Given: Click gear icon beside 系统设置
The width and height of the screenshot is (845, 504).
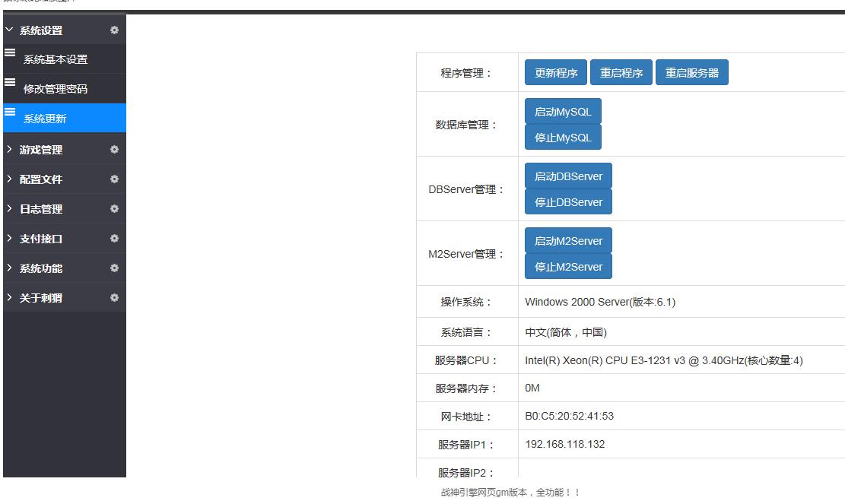Looking at the screenshot, I should (114, 30).
